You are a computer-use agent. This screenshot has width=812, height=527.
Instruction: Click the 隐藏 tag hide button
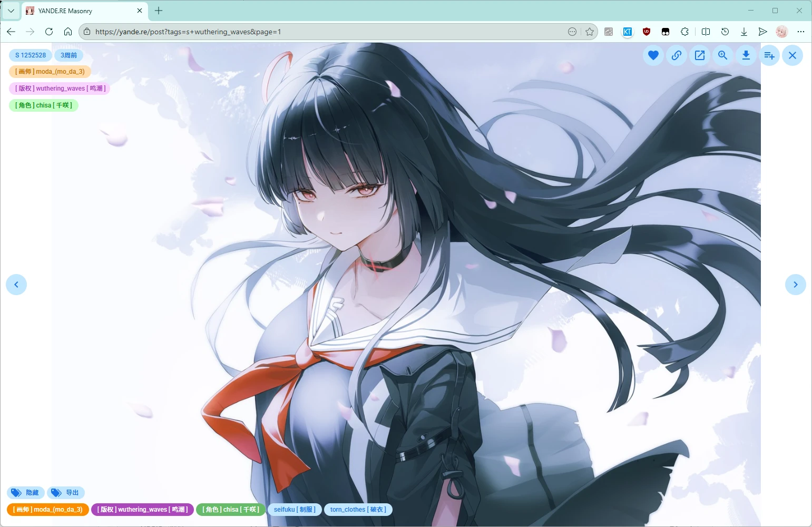pyautogui.click(x=26, y=493)
